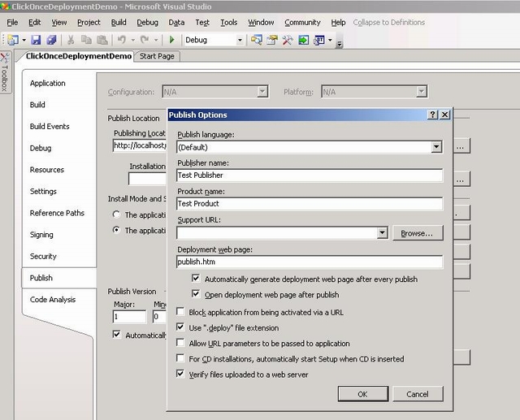Open the Security properties tab

pyautogui.click(x=43, y=256)
